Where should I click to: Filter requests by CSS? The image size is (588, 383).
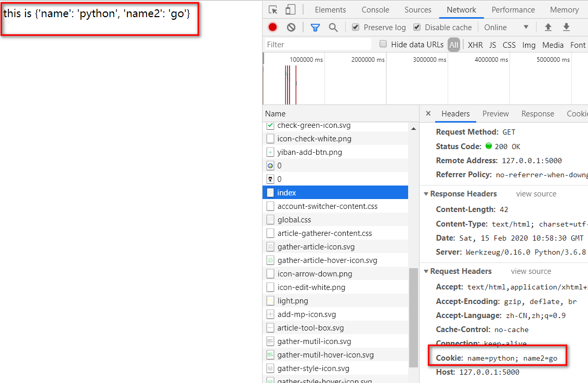pyautogui.click(x=509, y=45)
